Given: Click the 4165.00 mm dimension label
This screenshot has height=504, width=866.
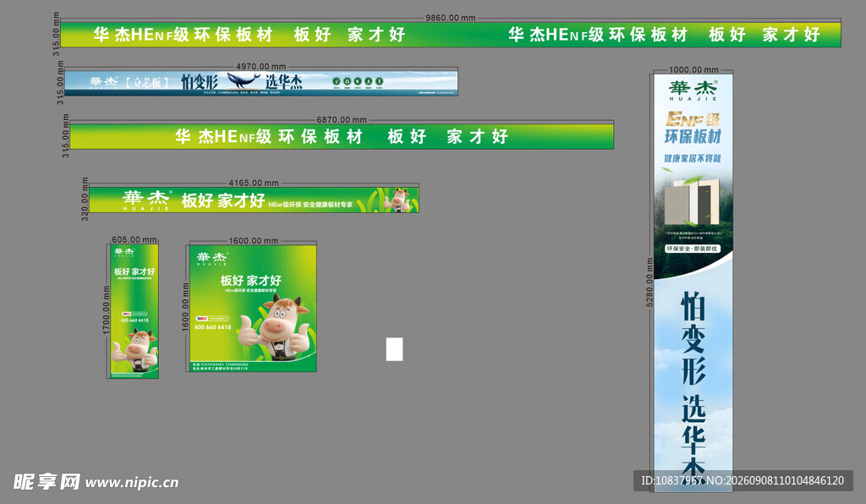Looking at the screenshot, I should 254,183.
